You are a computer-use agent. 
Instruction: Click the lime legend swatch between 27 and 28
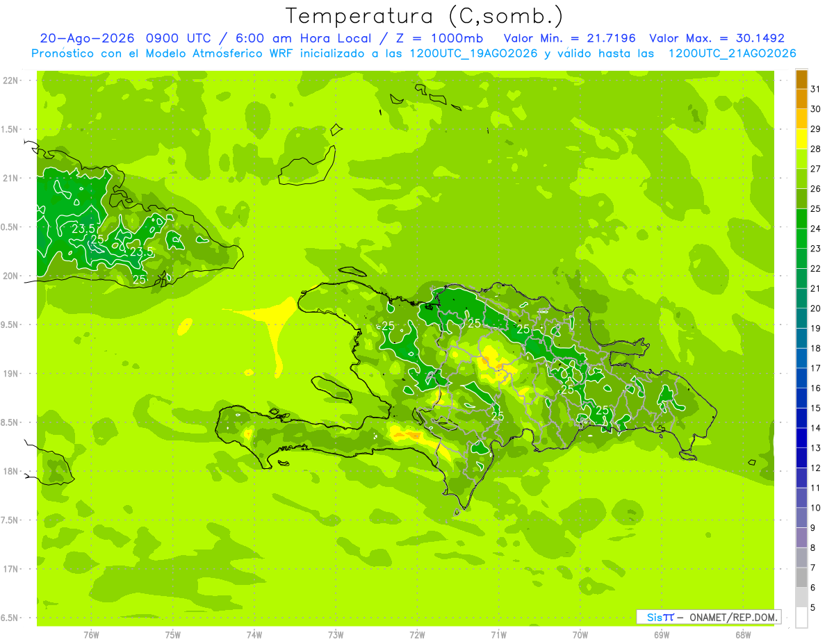801,160
